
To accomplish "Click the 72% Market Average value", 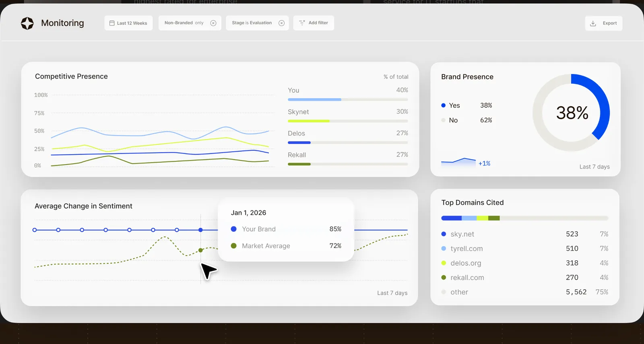I will 335,246.
